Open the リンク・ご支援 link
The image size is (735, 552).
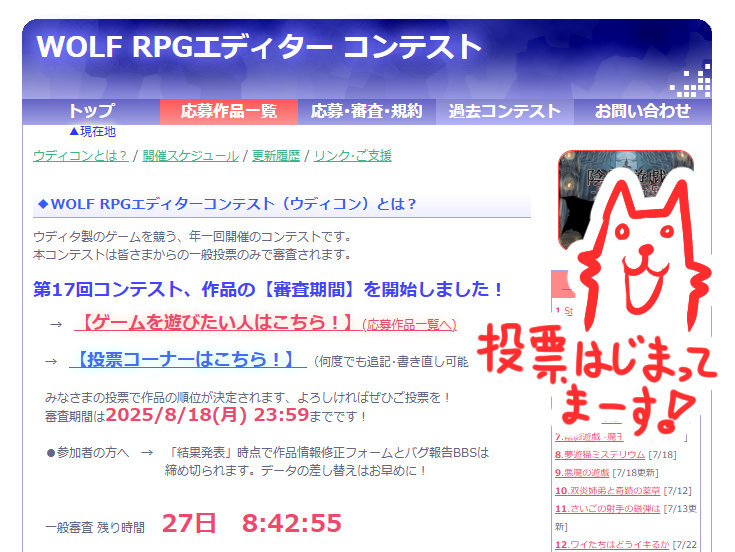tap(352, 156)
